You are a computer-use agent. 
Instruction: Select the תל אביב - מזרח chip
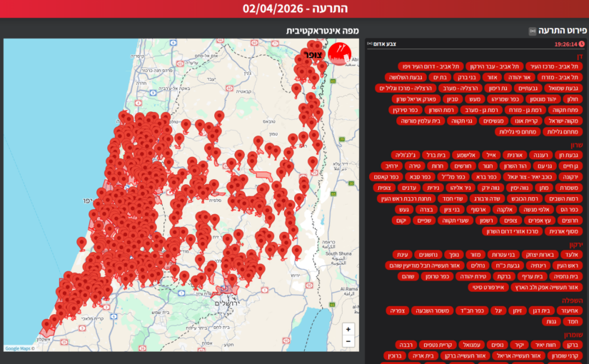click(x=559, y=77)
